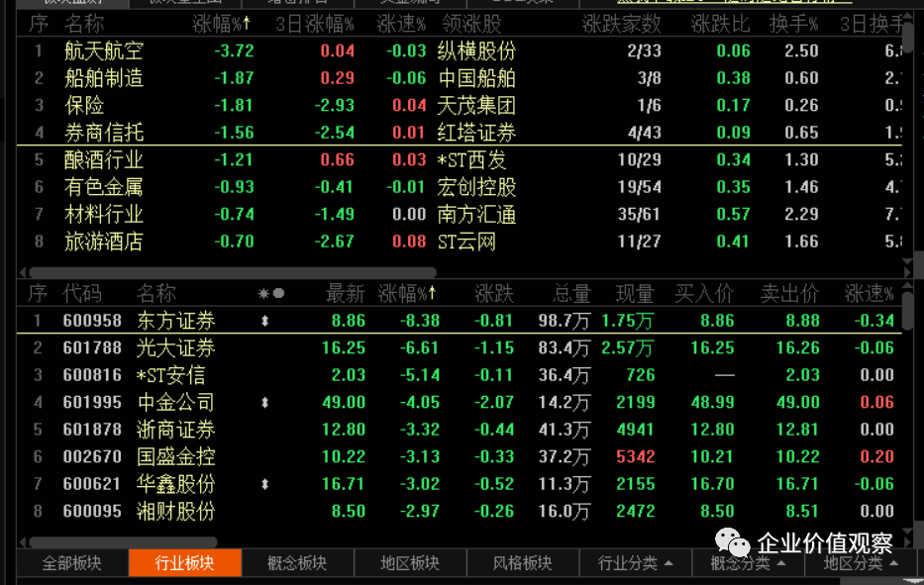Image resolution: width=924 pixels, height=585 pixels.
Task: Select the 酿酒行业 sector row
Action: (460, 159)
